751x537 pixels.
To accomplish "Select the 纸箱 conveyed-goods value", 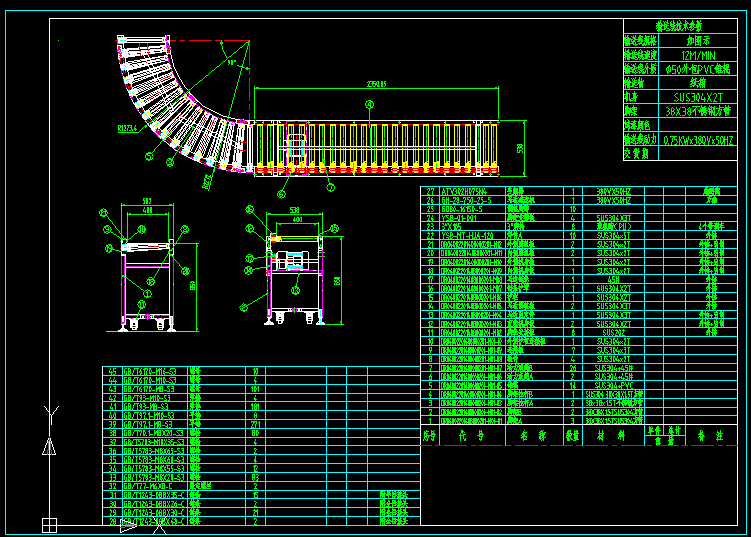I will (x=698, y=83).
